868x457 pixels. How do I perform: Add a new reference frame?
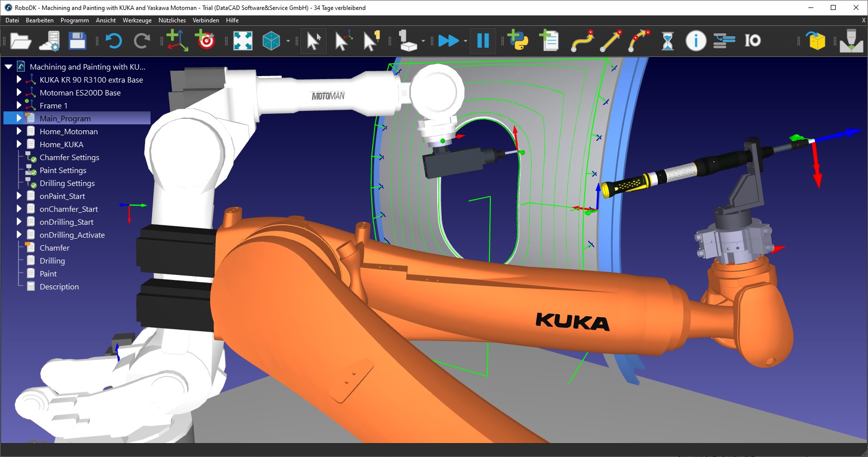click(x=177, y=41)
